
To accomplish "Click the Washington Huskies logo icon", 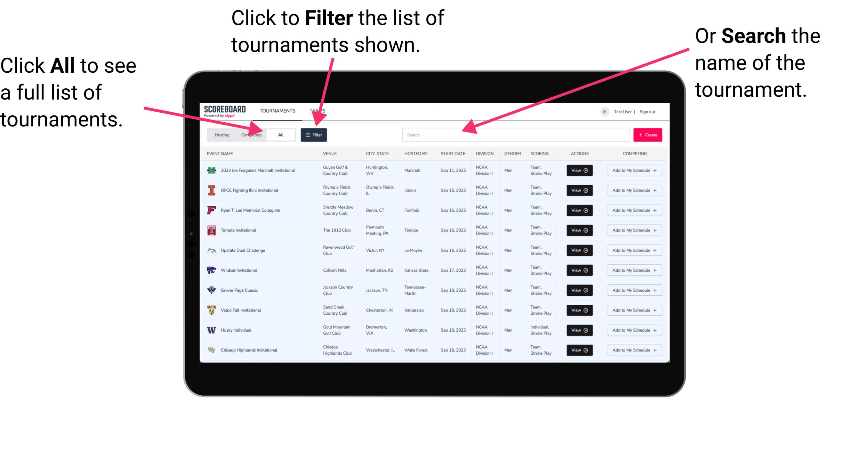I will [211, 330].
